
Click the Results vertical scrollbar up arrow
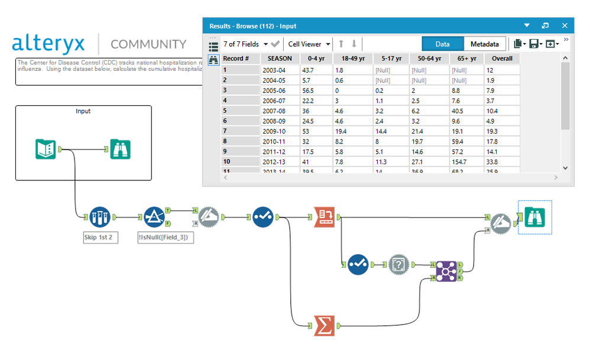pos(565,57)
